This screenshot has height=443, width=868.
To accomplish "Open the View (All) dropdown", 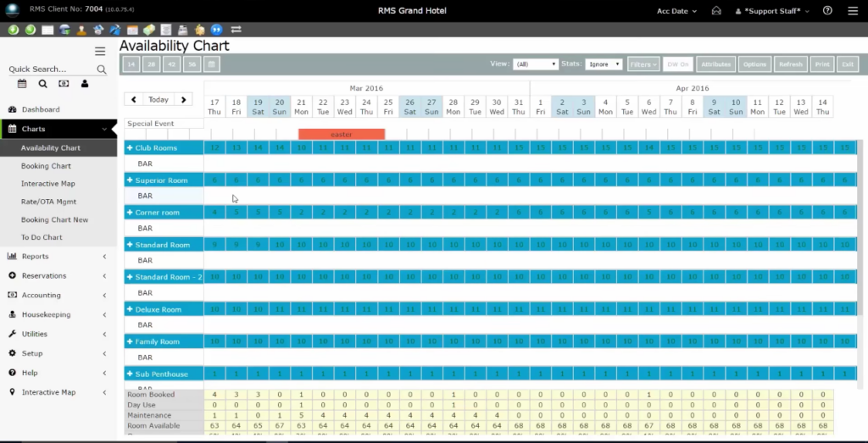I will tap(536, 64).
